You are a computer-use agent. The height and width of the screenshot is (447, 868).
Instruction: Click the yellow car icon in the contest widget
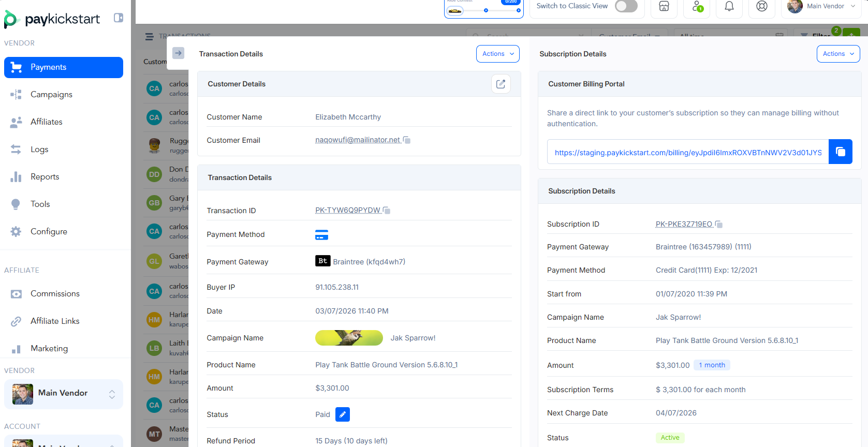pos(454,11)
